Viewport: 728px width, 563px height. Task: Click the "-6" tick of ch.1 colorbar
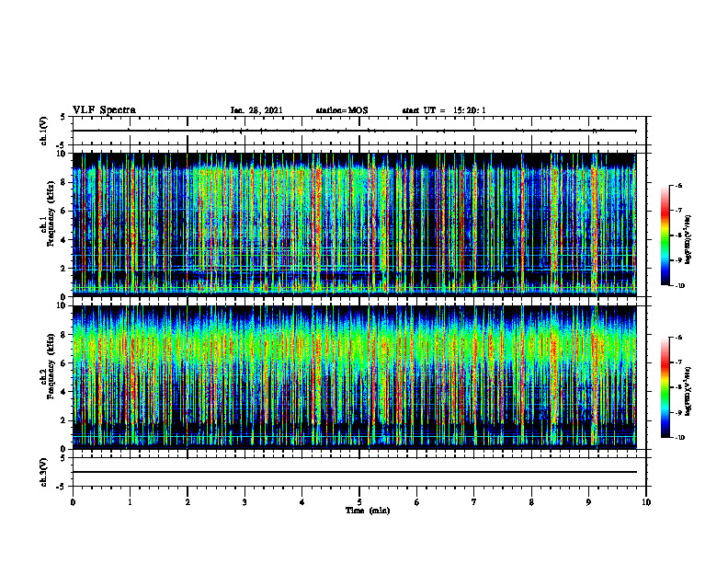pyautogui.click(x=678, y=185)
